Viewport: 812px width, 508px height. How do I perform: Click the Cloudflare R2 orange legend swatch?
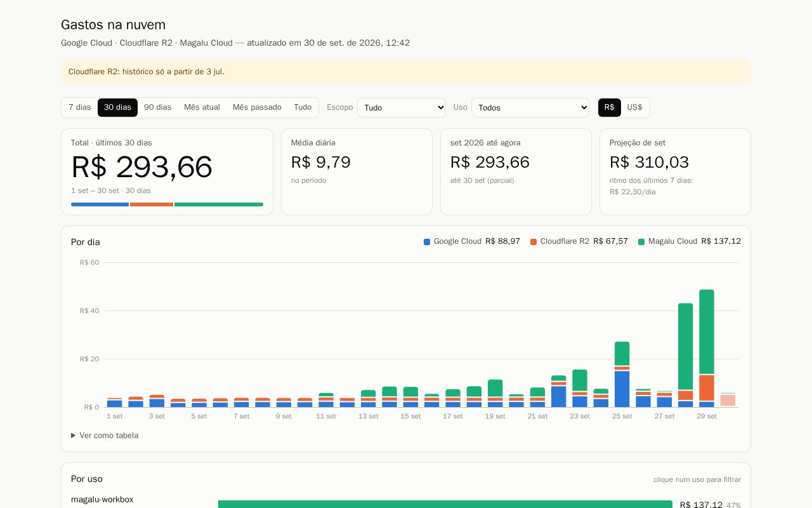tap(534, 242)
